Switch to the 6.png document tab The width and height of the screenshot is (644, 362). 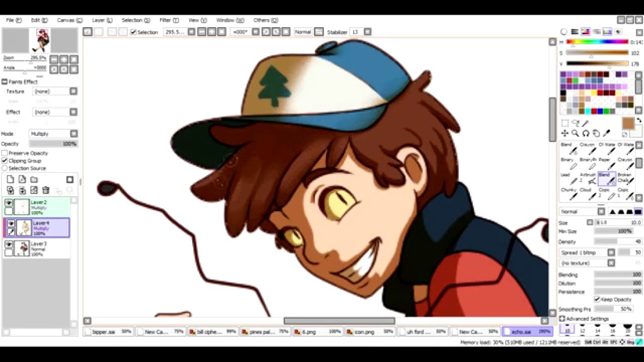[318, 332]
